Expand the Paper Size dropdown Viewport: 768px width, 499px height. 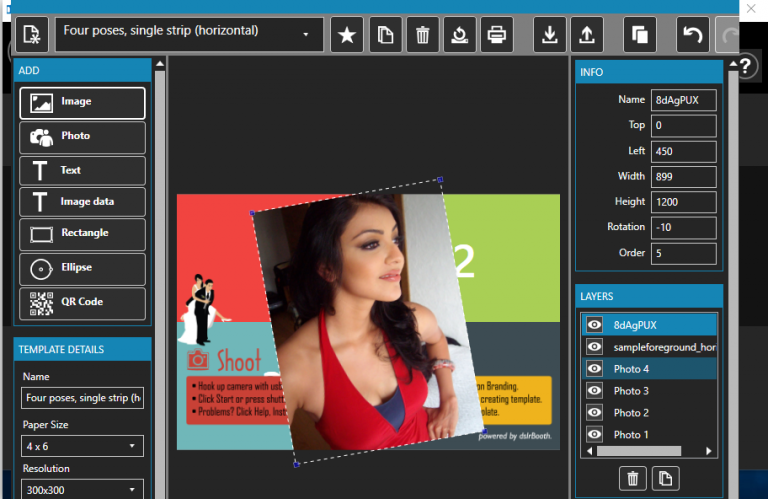82,446
